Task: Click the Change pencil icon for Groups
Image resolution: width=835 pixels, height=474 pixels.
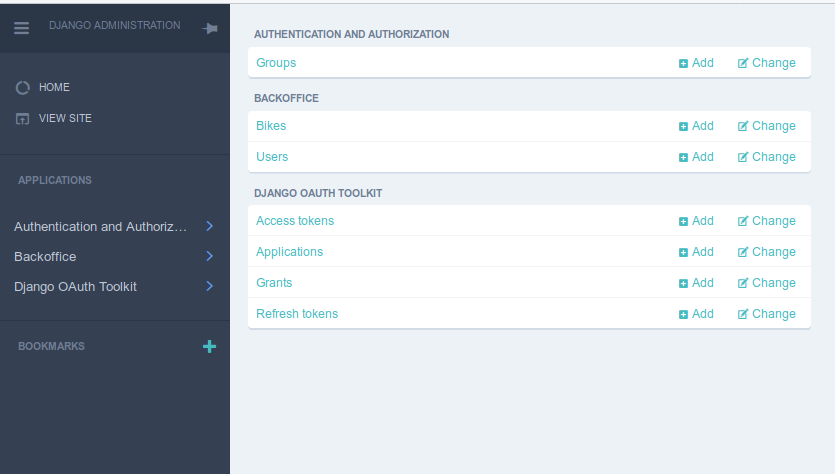Action: (743, 63)
